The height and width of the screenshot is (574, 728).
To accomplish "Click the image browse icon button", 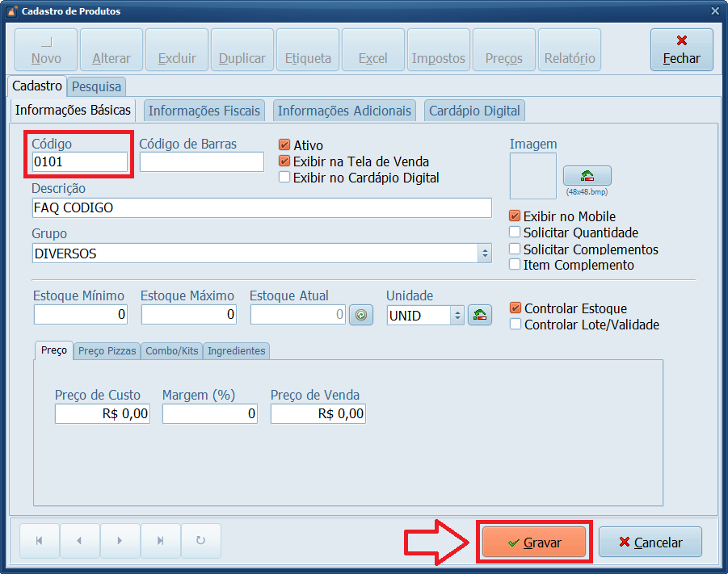I will pos(587,176).
